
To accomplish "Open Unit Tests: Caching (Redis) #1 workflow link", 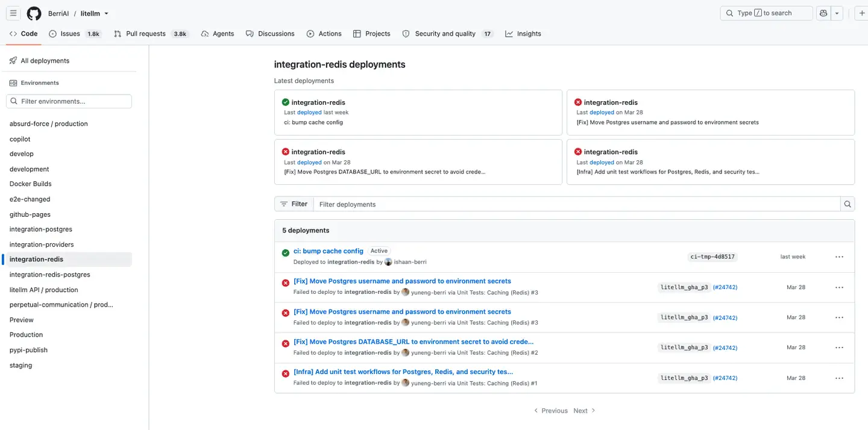I will tap(497, 383).
